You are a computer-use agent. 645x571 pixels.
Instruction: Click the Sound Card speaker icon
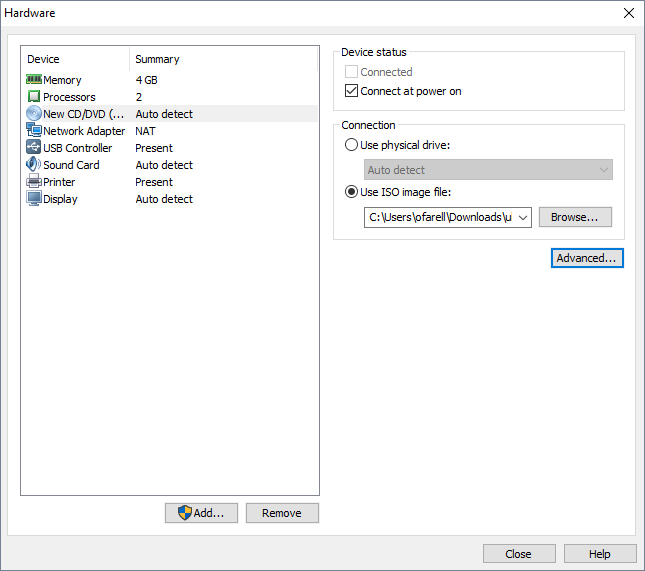(33, 165)
